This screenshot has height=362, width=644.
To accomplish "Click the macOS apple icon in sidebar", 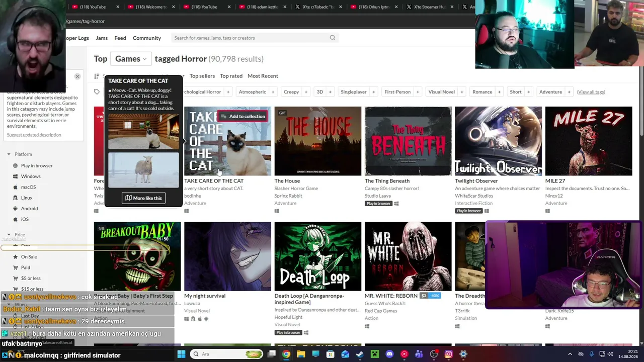I will 16,187.
